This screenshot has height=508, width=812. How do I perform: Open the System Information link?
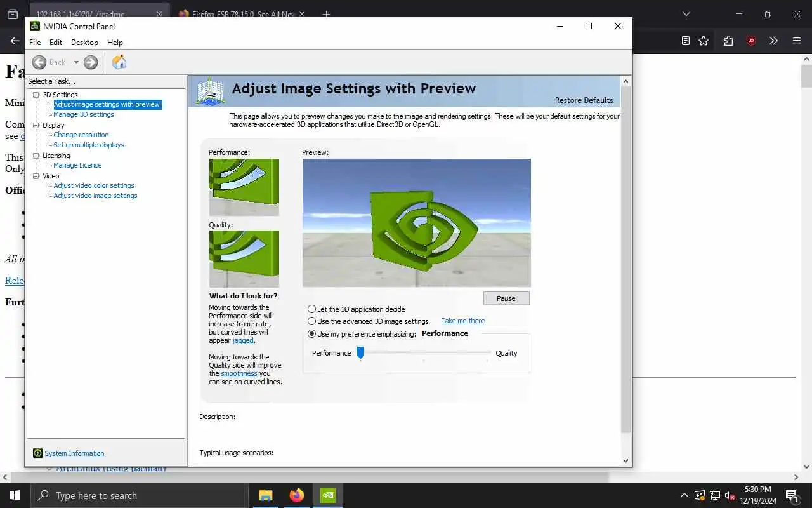tap(74, 453)
